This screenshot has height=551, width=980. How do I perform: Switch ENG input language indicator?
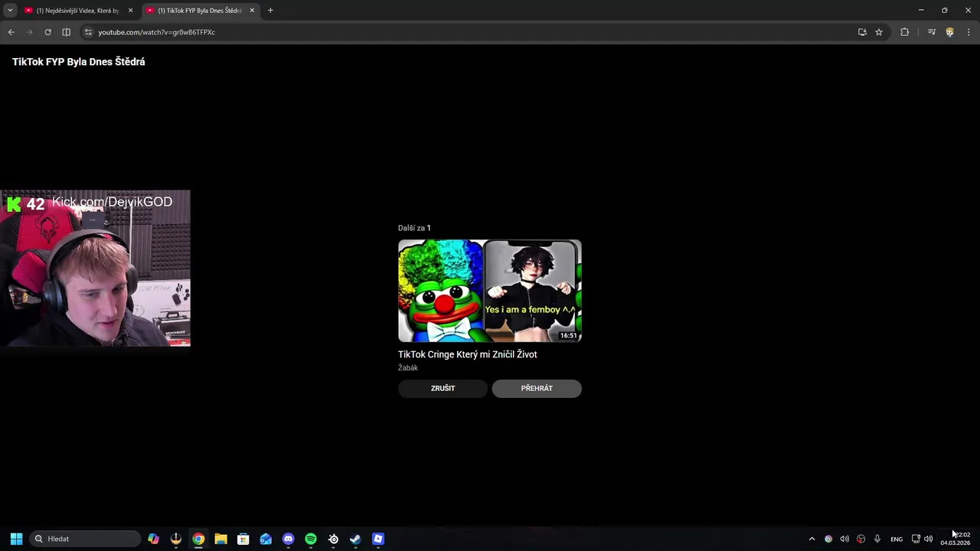(x=897, y=540)
